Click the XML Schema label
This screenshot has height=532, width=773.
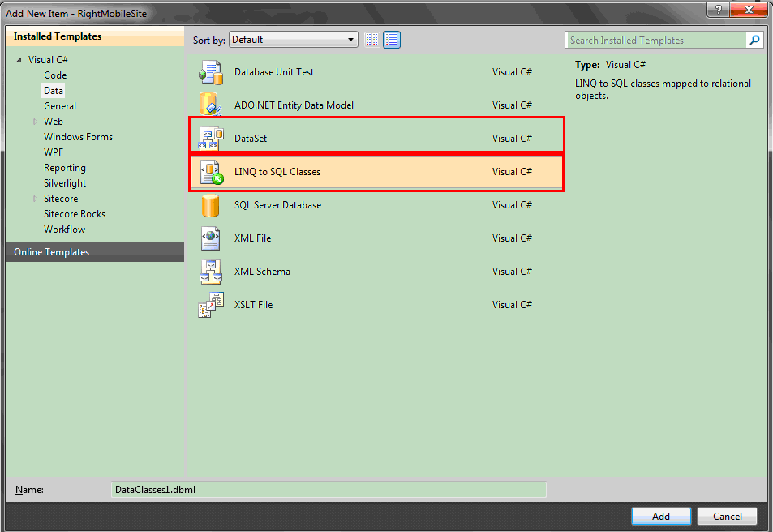[x=262, y=272]
